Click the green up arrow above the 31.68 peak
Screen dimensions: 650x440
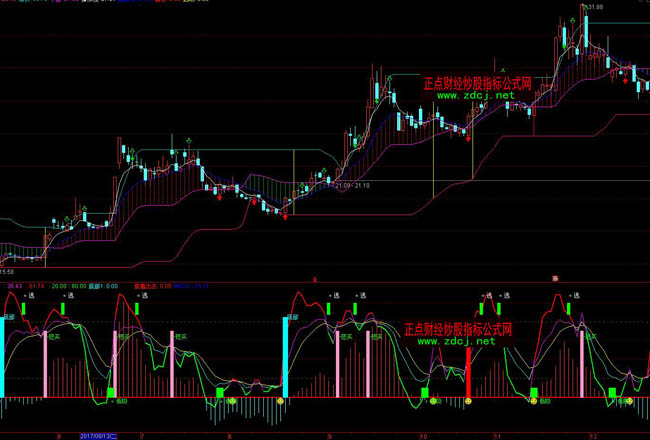tap(585, 7)
